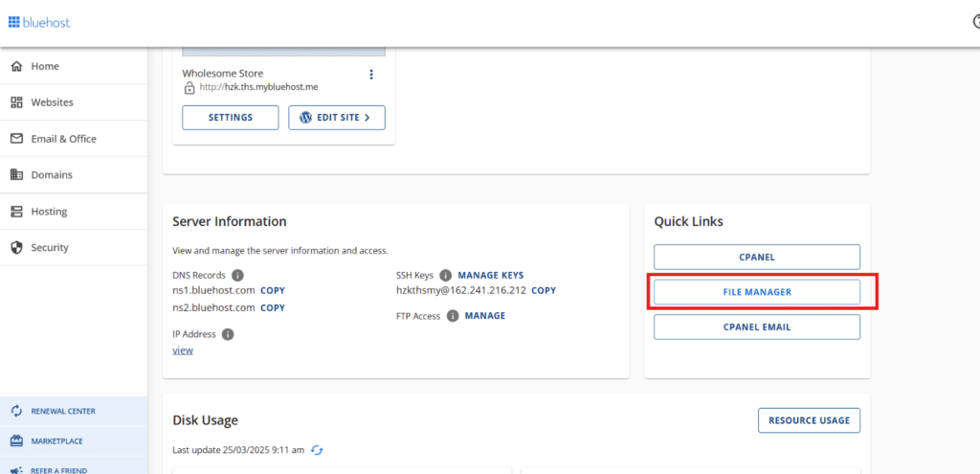Open the three-dot menu for Wholesome Store

371,75
